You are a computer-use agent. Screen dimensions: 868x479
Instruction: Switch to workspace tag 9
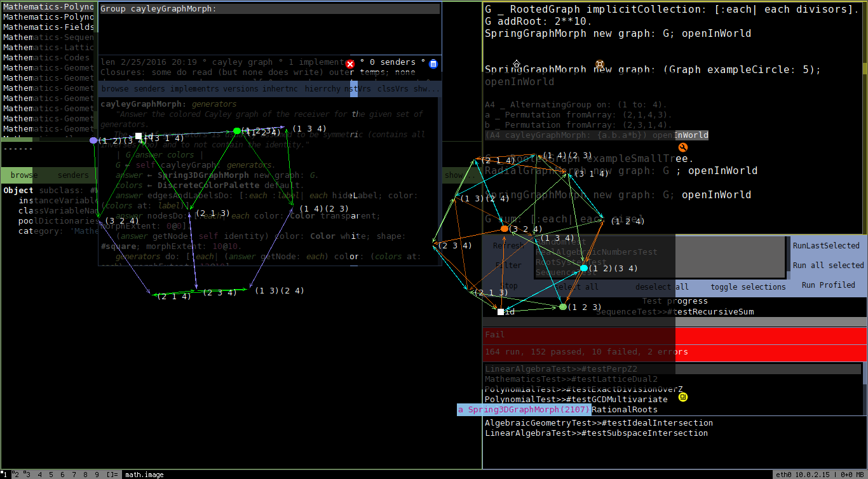pos(97,475)
